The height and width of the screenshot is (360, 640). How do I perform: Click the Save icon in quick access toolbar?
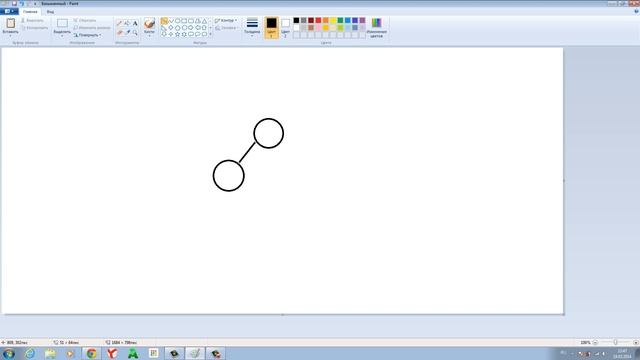click(x=14, y=3)
